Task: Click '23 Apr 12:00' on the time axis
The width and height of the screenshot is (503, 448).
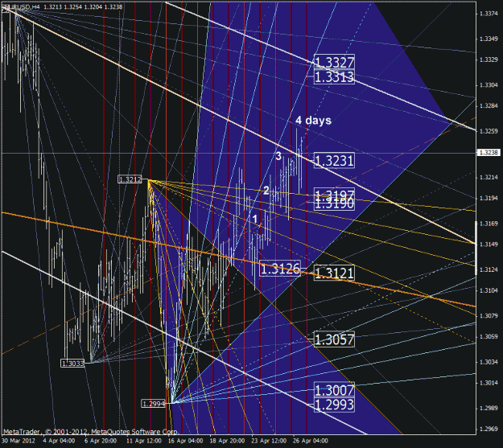Action: pyautogui.click(x=269, y=441)
